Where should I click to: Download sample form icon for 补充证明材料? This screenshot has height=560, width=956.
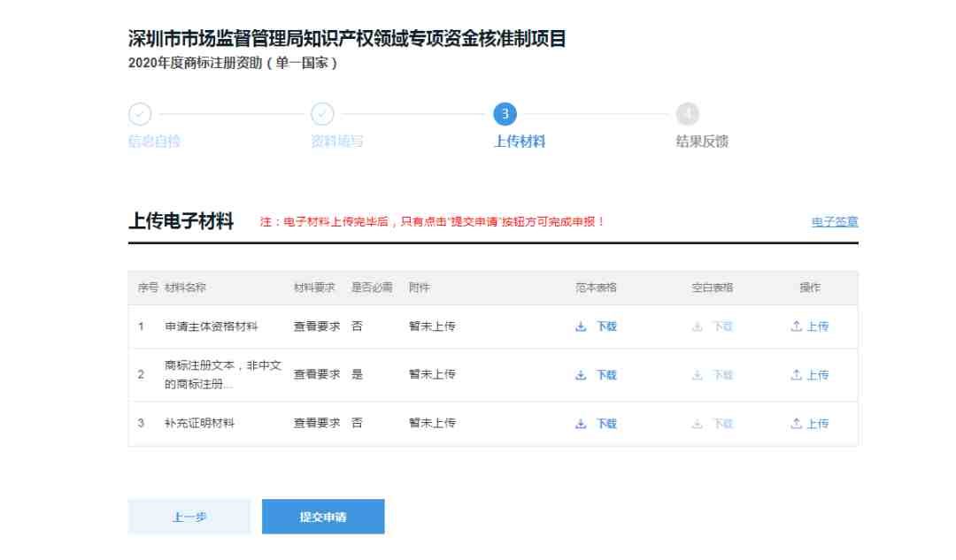point(581,424)
